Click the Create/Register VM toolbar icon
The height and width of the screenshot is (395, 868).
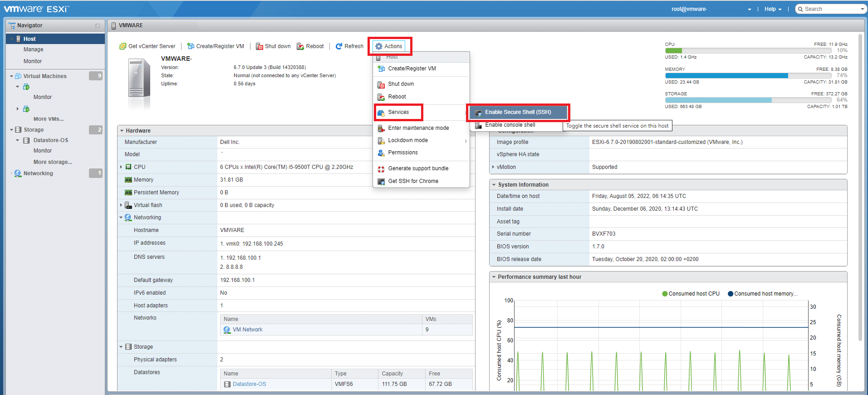click(191, 46)
